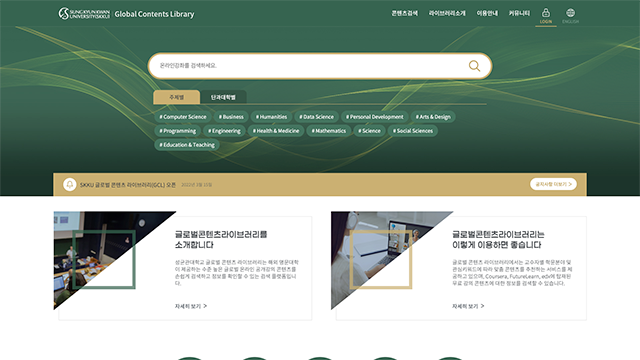Open 자세히 보기 under usage guide card
Screen dimensions: 640x360
[x=468, y=306]
